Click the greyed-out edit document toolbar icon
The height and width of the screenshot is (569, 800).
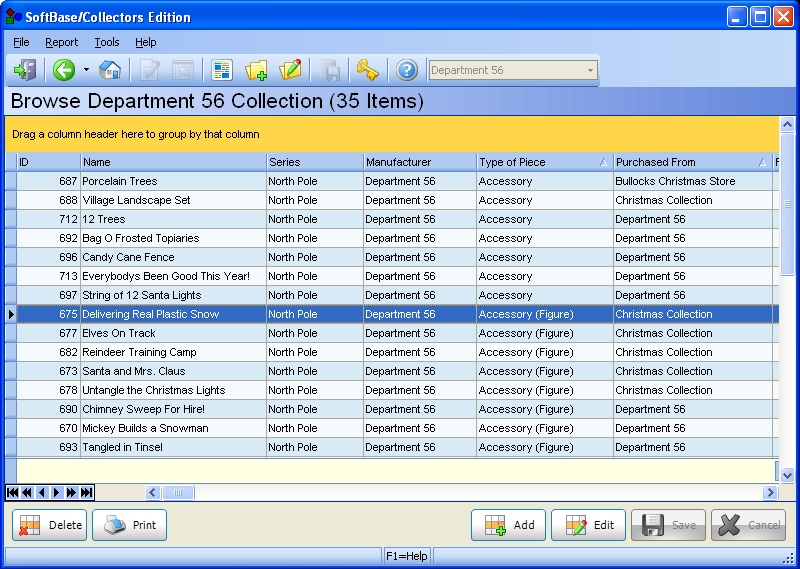coord(149,70)
